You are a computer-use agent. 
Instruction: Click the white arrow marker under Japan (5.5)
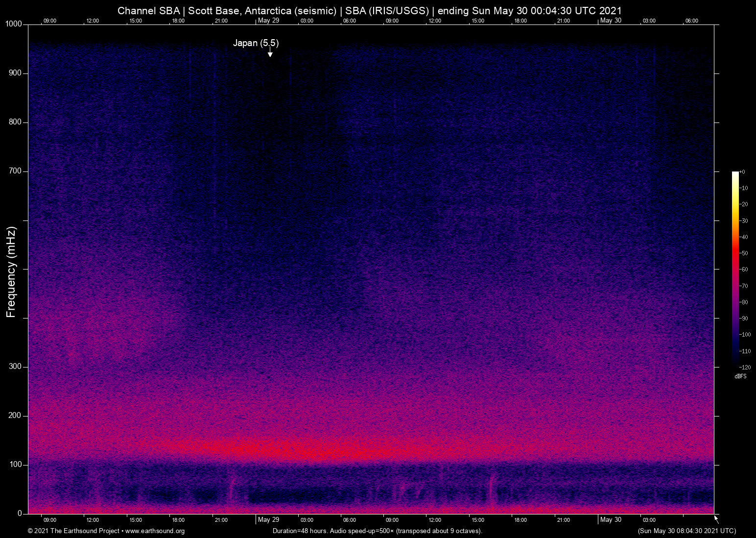pos(270,52)
